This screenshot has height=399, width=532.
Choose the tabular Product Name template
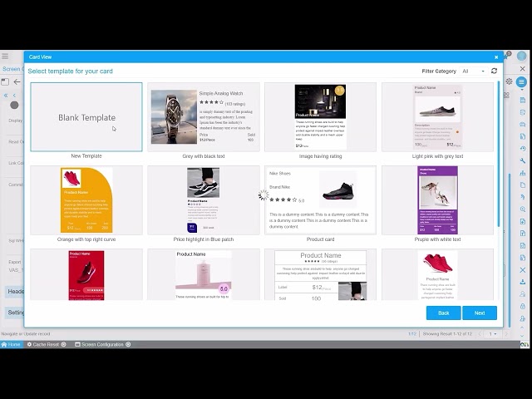pos(320,274)
